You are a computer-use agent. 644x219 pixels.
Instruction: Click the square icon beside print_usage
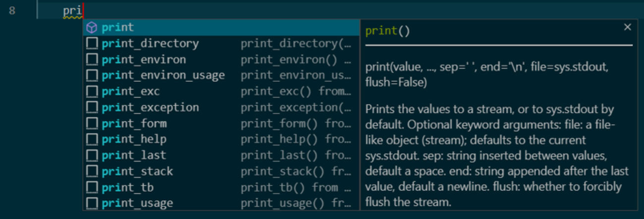pyautogui.click(x=92, y=203)
